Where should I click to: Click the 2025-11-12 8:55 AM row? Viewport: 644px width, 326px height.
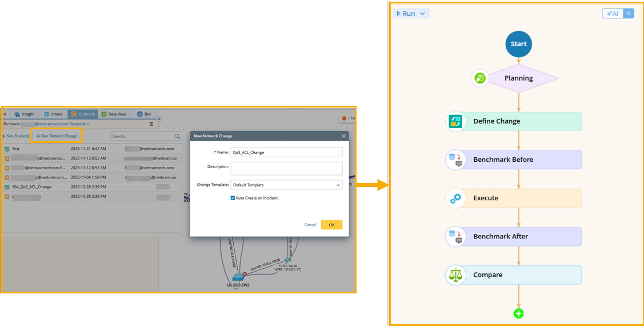92,168
